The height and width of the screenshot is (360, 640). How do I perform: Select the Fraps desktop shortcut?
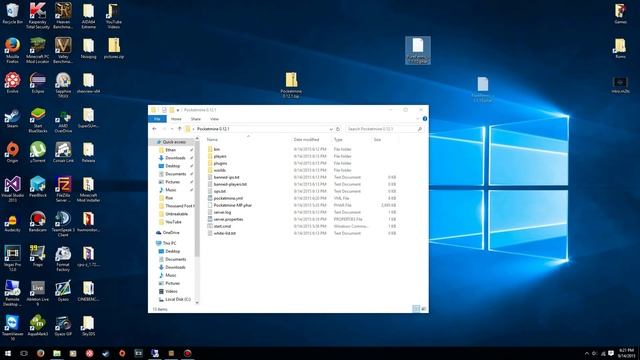click(38, 256)
